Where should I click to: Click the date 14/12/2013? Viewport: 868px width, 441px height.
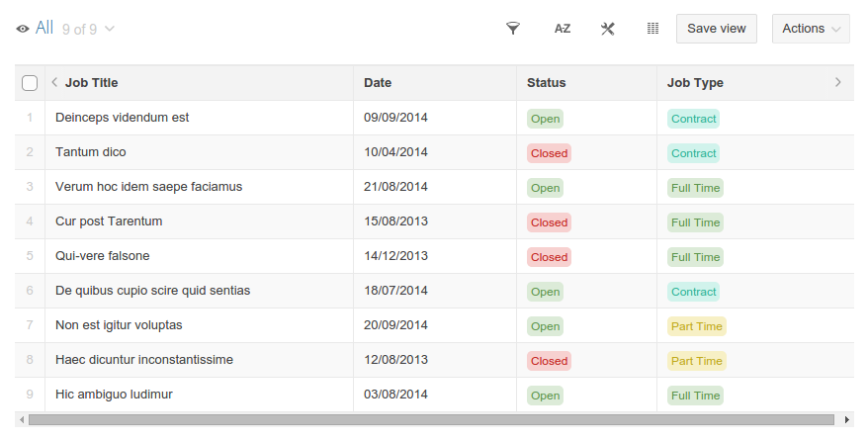[395, 256]
